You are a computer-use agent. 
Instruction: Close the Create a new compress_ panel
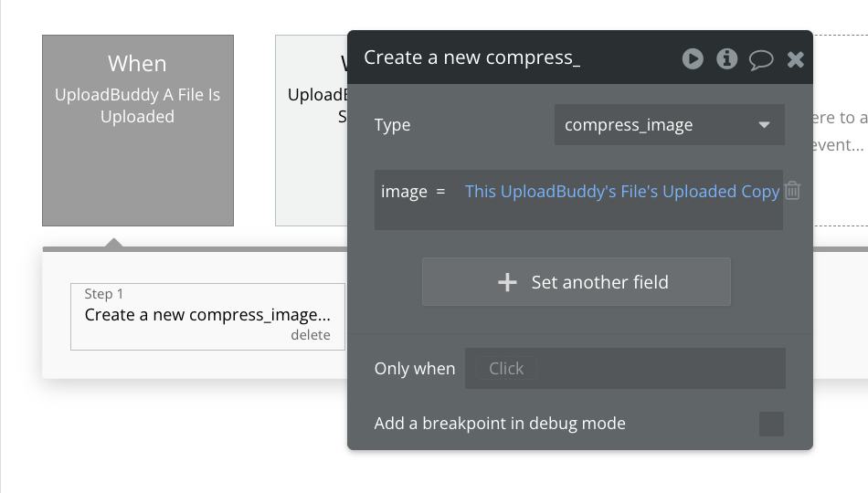[796, 59]
